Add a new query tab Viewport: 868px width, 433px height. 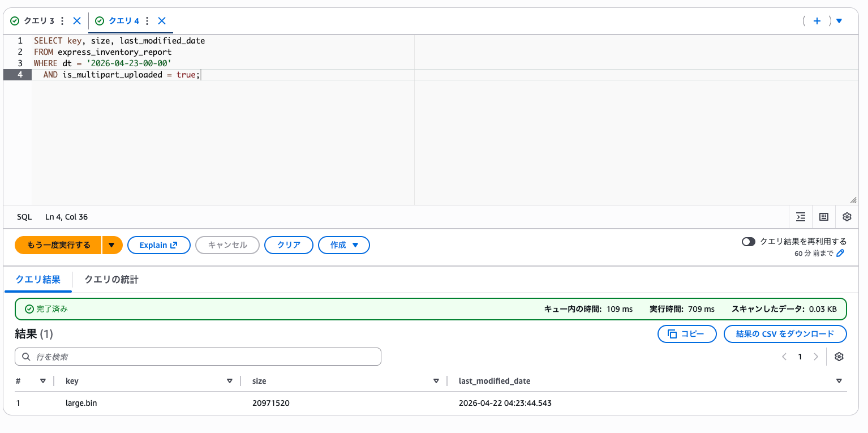817,21
